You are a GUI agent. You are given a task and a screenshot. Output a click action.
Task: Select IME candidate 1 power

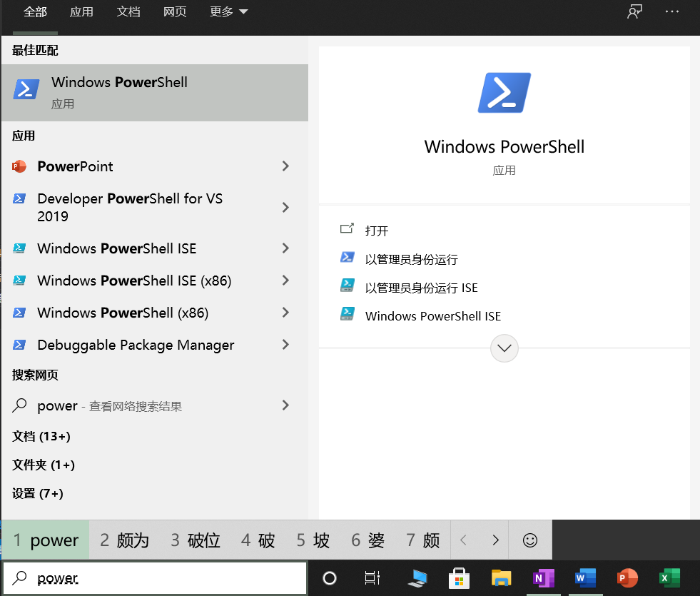click(46, 540)
